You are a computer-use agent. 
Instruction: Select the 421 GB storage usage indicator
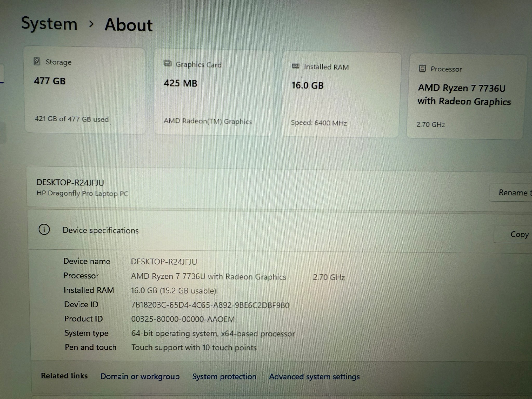72,119
